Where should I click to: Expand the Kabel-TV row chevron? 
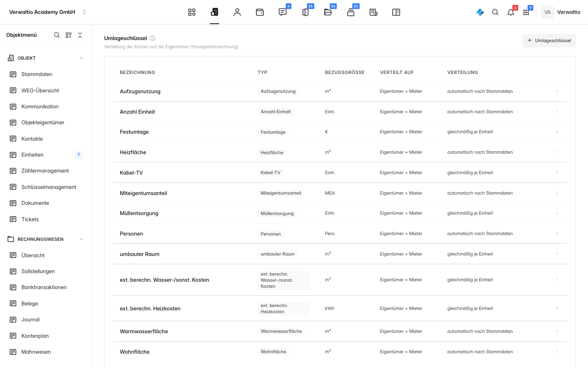coord(557,173)
